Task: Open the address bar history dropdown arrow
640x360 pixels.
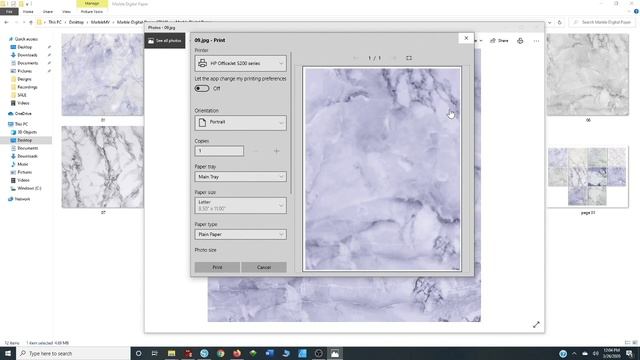Action: (549, 22)
